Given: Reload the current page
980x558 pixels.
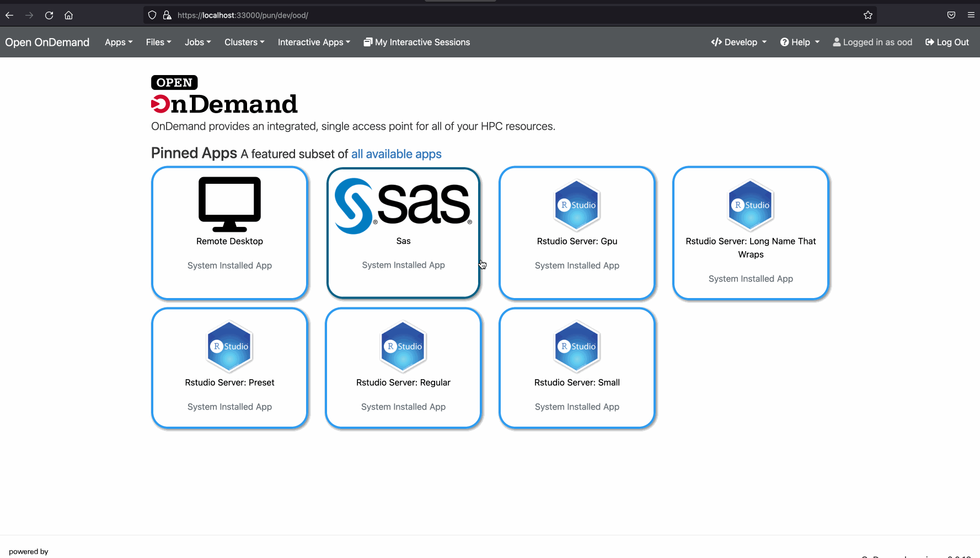Looking at the screenshot, I should (x=49, y=15).
